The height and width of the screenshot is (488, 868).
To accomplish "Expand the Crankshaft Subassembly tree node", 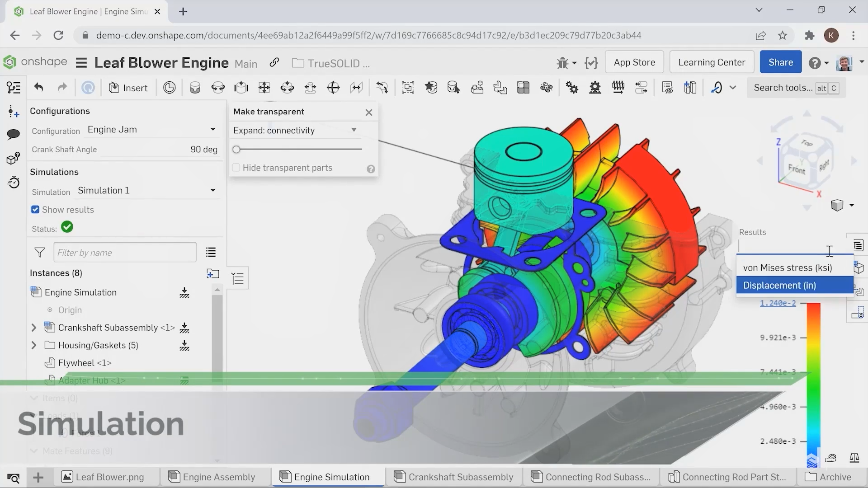I will point(34,328).
